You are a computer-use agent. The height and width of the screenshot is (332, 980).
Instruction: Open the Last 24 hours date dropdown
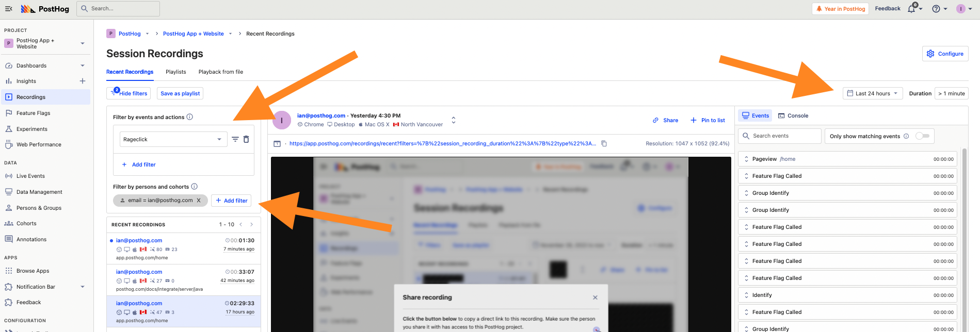coord(873,93)
